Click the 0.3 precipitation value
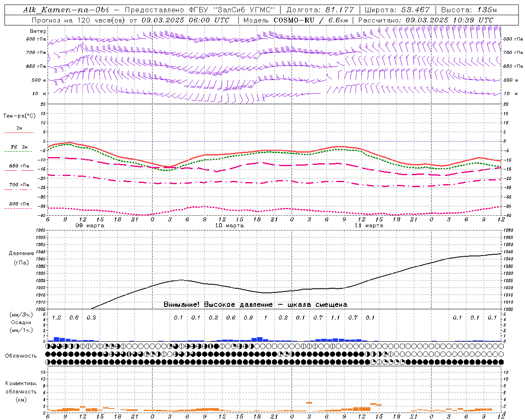The image size is (525, 420). click(x=91, y=317)
